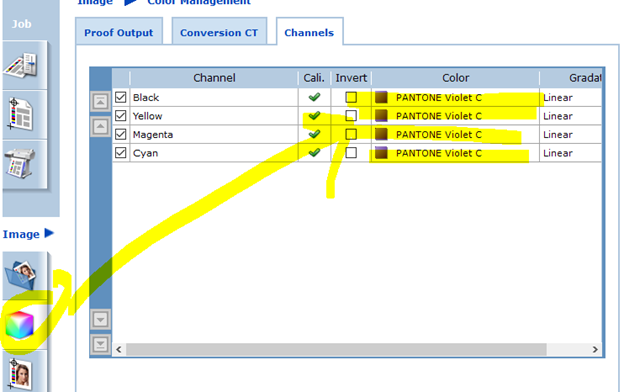Click the Black channel color swatch
Viewport: 624px width, 392px height.
tap(381, 97)
